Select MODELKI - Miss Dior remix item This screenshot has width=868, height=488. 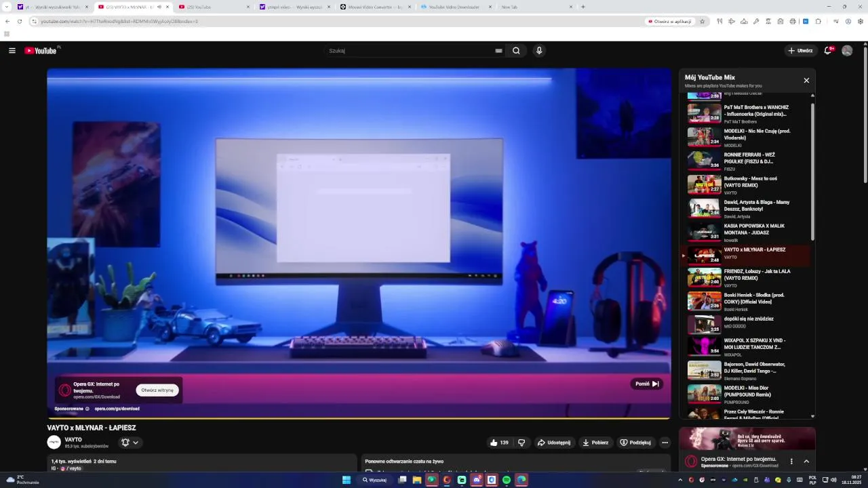(745, 394)
